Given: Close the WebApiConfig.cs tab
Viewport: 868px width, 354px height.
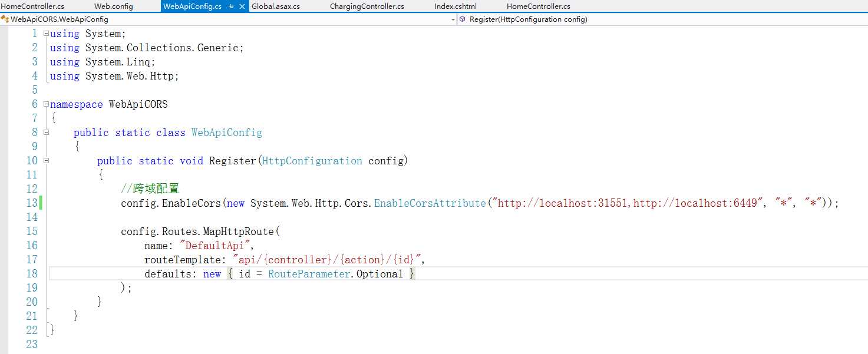Looking at the screenshot, I should [242, 6].
